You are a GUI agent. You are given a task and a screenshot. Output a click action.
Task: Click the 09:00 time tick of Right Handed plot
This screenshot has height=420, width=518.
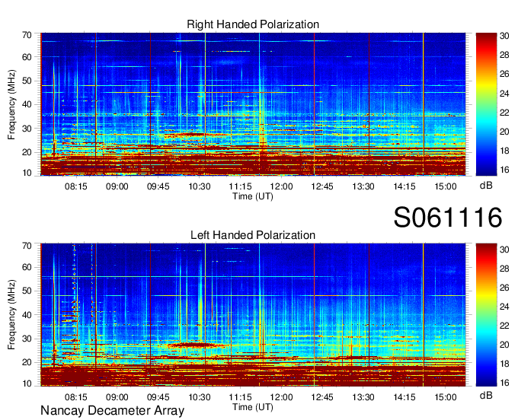(117, 186)
